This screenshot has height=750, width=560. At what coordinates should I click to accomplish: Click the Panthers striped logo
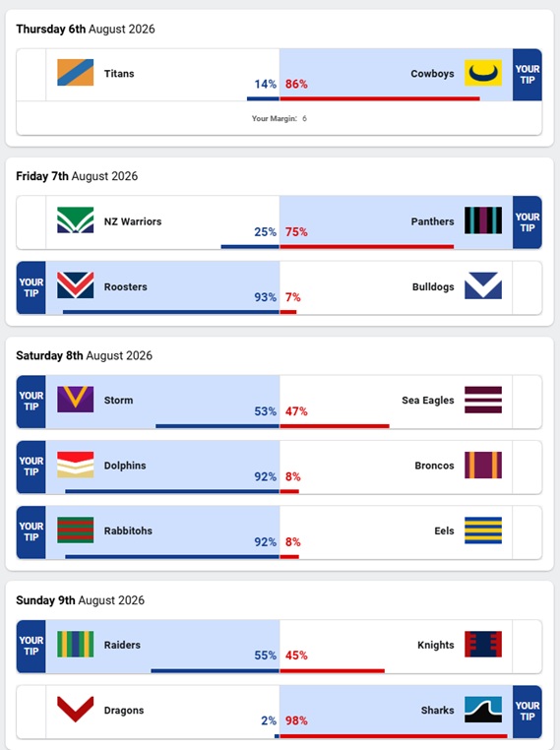click(483, 220)
